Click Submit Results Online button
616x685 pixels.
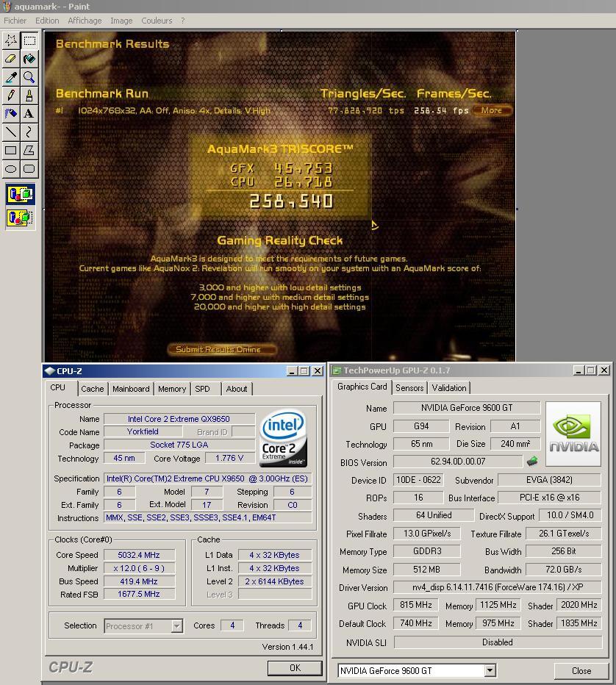221,350
